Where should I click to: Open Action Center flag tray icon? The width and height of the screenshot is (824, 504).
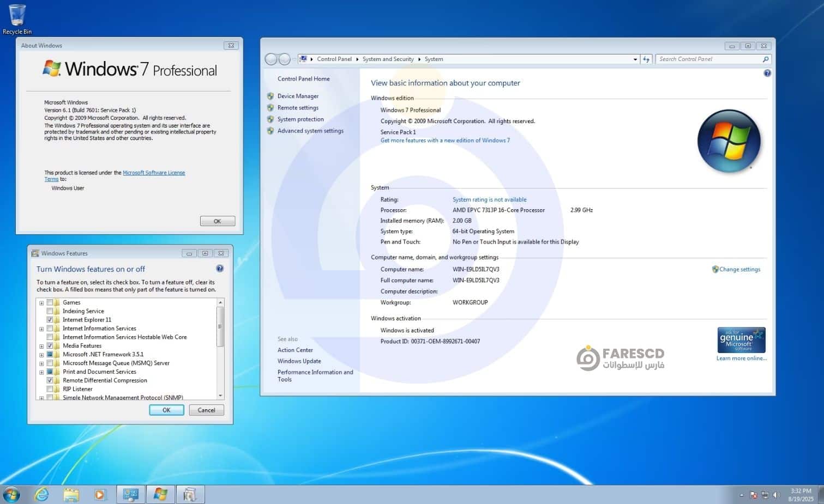point(754,495)
